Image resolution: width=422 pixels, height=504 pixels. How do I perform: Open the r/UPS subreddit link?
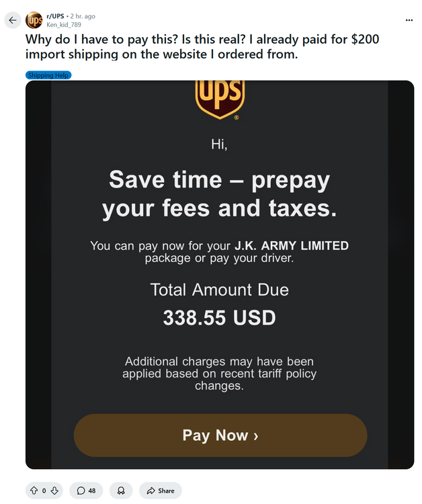click(56, 16)
